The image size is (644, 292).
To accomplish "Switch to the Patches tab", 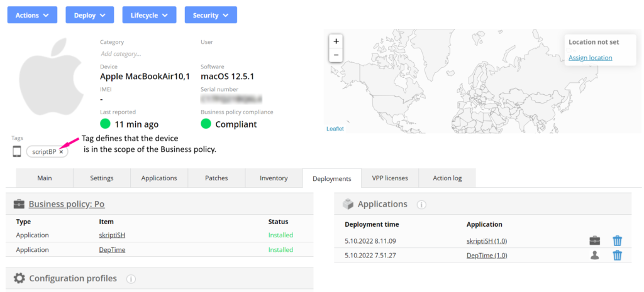I will 216,178.
